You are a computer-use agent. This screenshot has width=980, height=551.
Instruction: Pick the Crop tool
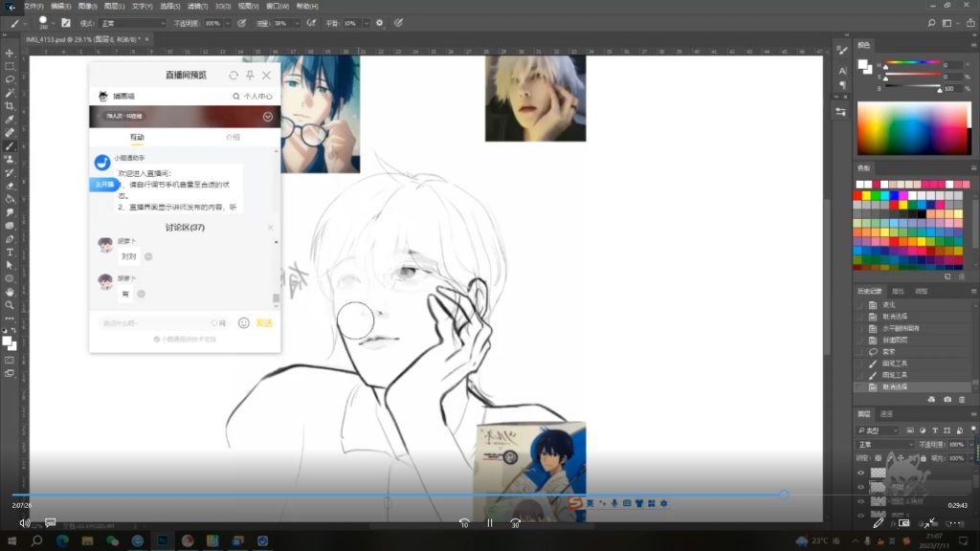tap(10, 106)
